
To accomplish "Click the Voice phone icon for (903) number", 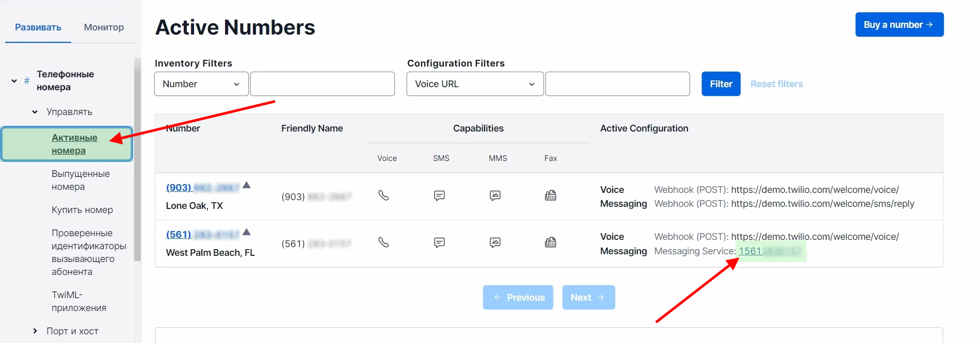I will pyautogui.click(x=383, y=195).
